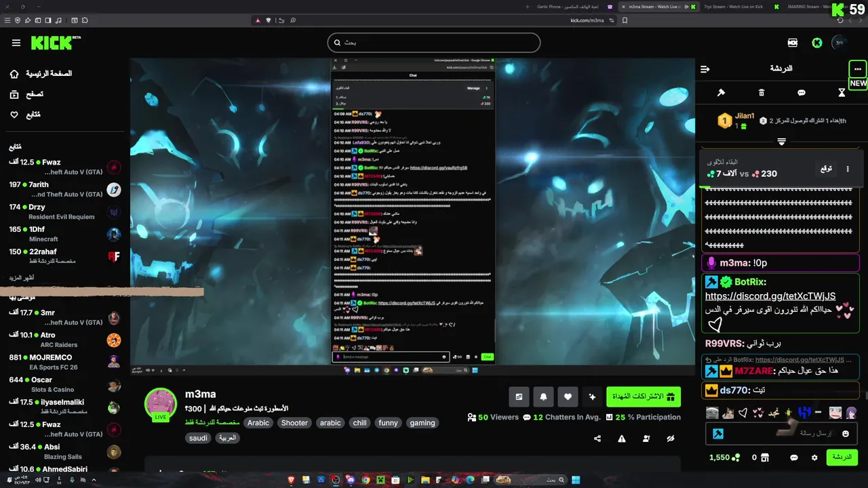
Task: Click the send message input box
Action: [780, 433]
